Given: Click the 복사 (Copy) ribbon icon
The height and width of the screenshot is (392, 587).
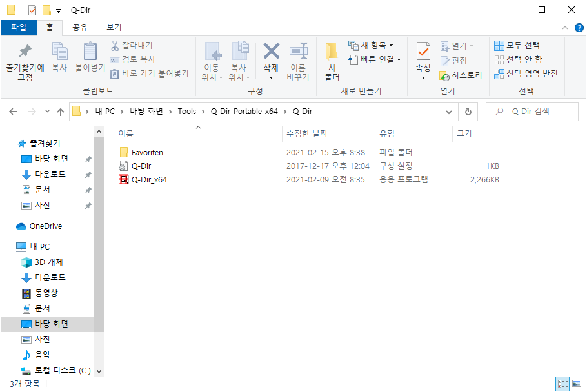Looking at the screenshot, I should (59, 57).
